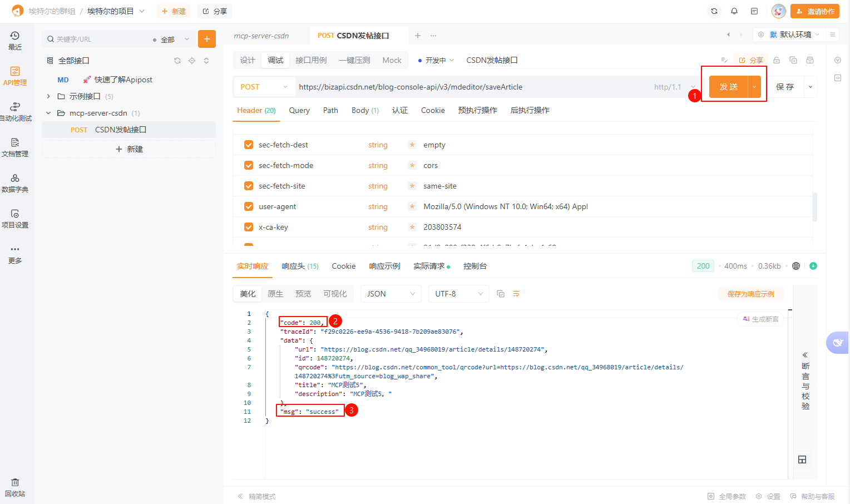
Task: Open the 默认环境 environment dropdown
Action: [x=795, y=34]
